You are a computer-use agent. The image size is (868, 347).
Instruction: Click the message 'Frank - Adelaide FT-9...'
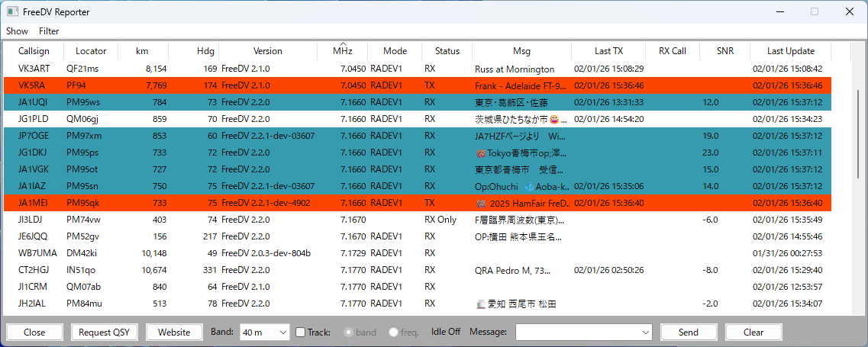pyautogui.click(x=521, y=85)
